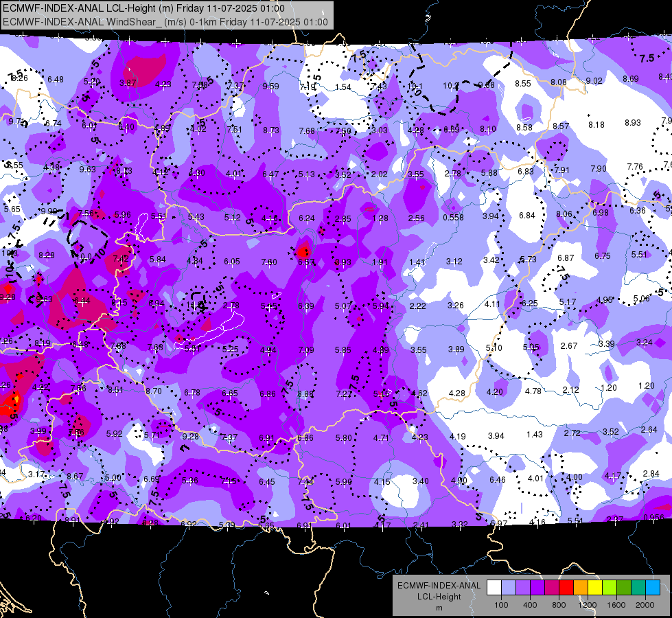This screenshot has width=672, height=618.
Task: Click the wind shear value 3.32
Action: coord(459,524)
